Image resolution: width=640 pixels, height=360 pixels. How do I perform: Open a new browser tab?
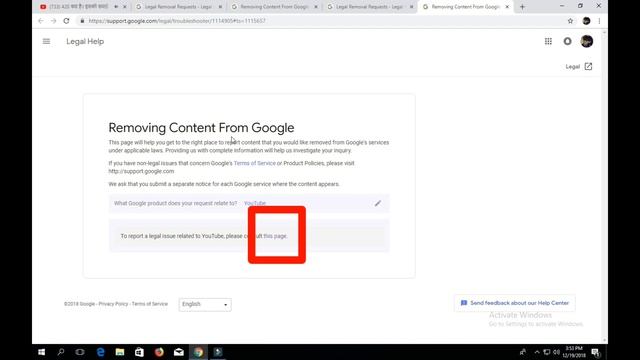coord(522,7)
